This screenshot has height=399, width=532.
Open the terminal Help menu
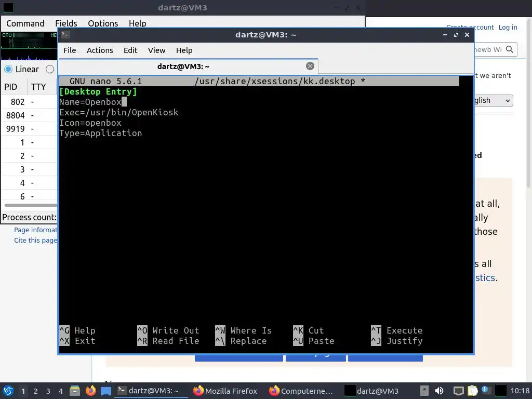point(184,50)
